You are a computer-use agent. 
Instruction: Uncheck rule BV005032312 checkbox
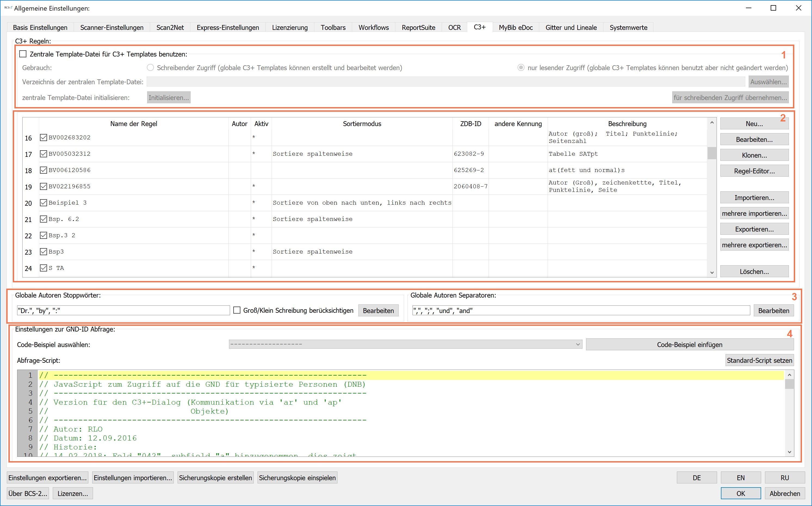(x=44, y=154)
